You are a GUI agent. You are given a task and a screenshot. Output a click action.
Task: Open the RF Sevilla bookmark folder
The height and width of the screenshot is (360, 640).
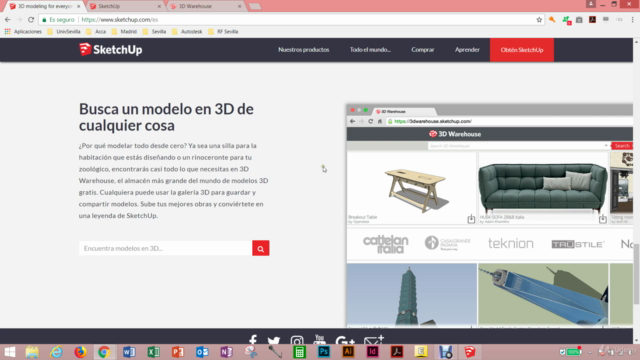pos(223,31)
